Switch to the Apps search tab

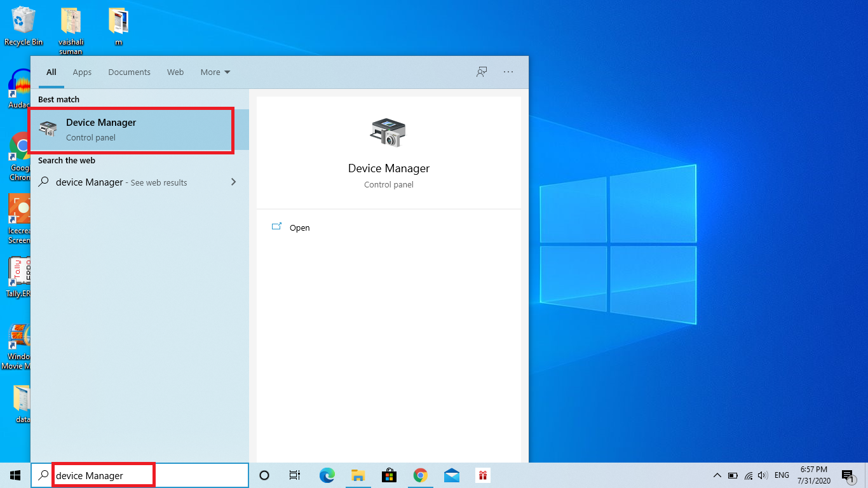[x=82, y=72]
